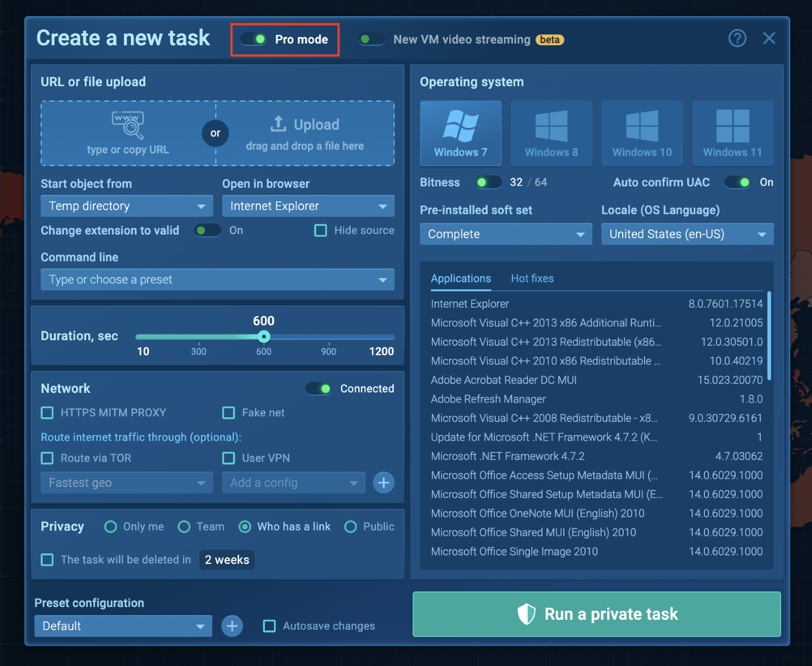Open the Open in browser dropdown

coord(308,206)
